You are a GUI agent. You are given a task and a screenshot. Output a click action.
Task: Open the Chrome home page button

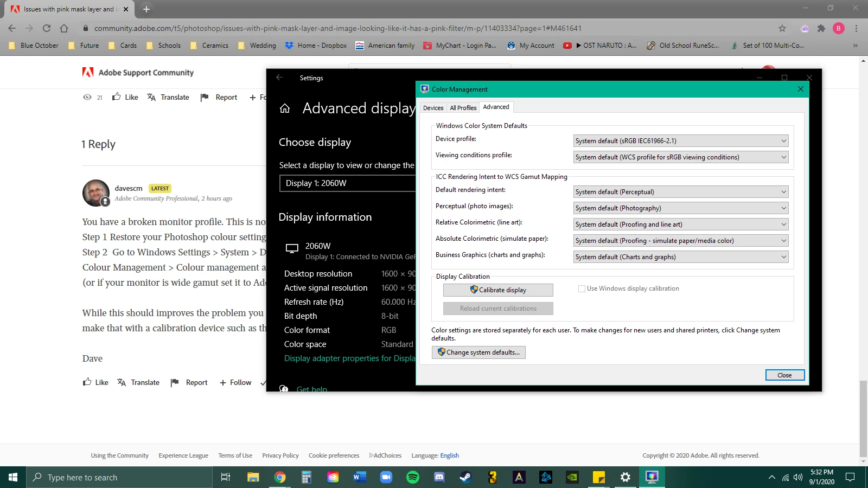[64, 28]
